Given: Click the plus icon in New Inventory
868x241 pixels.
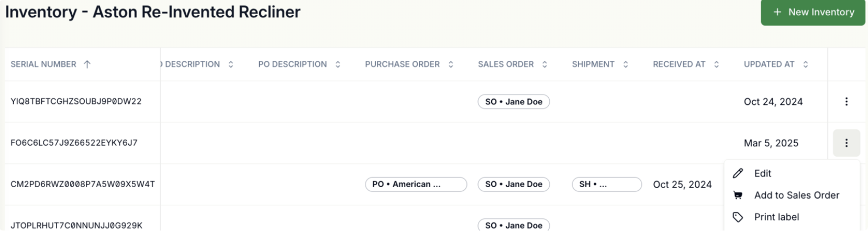Looking at the screenshot, I should [777, 12].
